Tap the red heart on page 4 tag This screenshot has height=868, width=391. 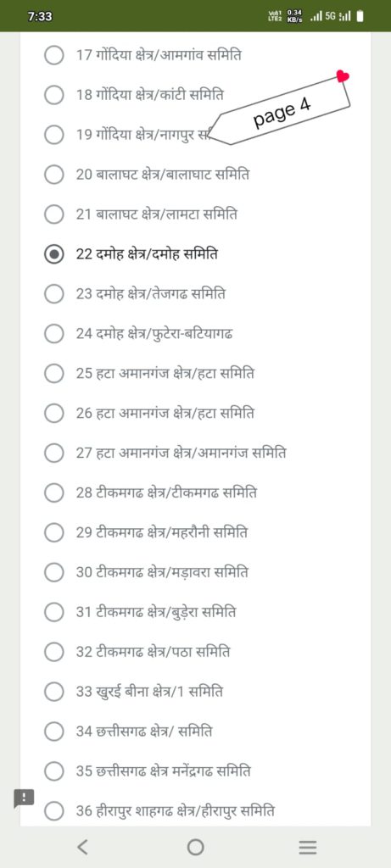pos(343,76)
